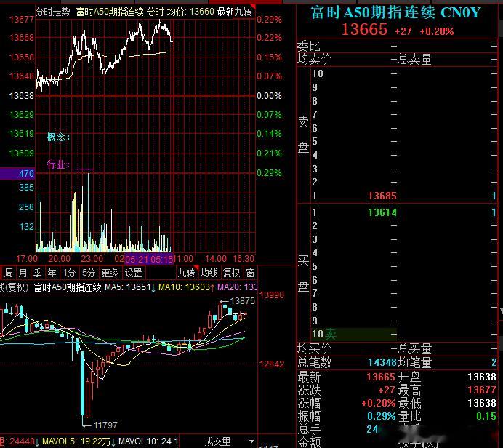The height and width of the screenshot is (448, 503).
Task: Click the 委比 order ratio label
Action: coord(309,46)
